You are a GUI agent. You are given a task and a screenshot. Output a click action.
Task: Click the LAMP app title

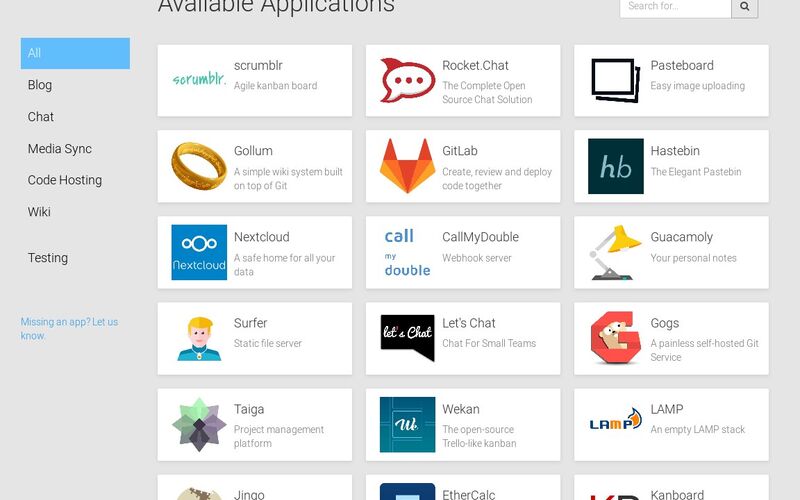[x=666, y=409]
